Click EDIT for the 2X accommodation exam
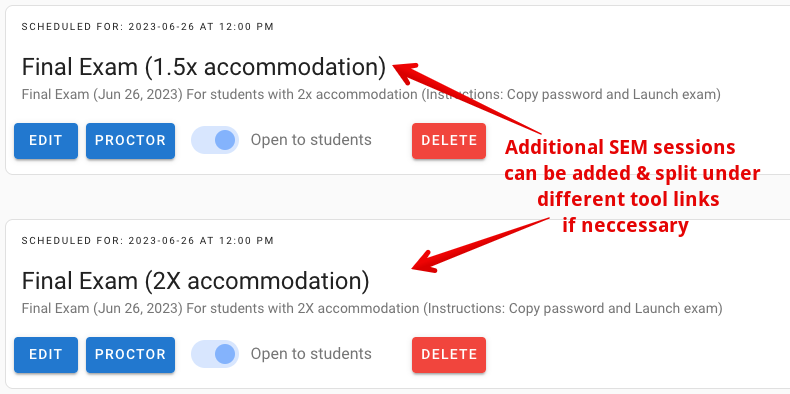This screenshot has height=394, width=790. click(x=46, y=355)
